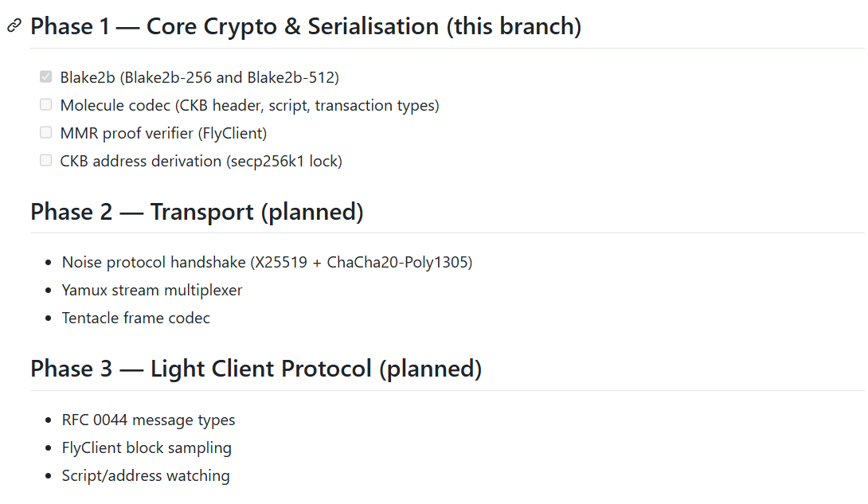Screen dimensions: 868x504
Task: Select the Yamux stream multiplexer item
Action: 152,290
